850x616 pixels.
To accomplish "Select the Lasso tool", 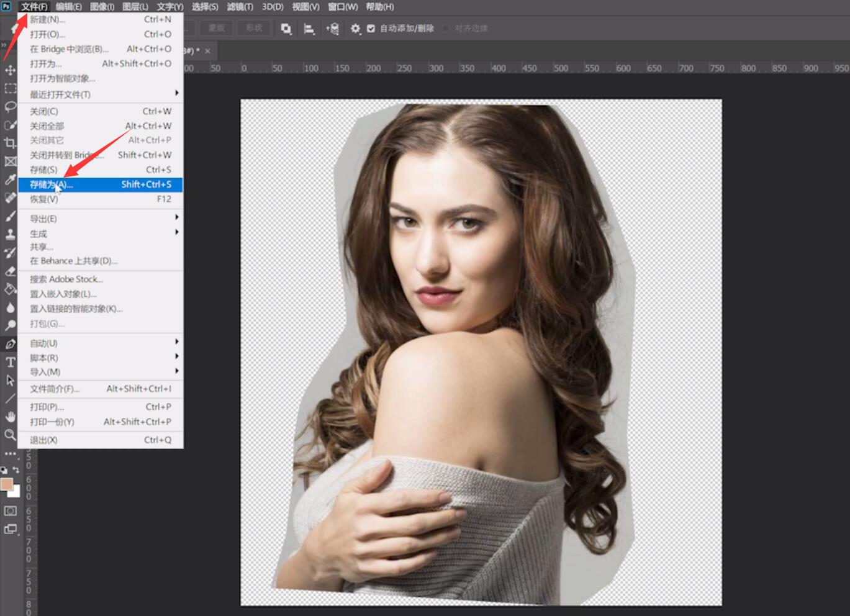I will pos(10,107).
